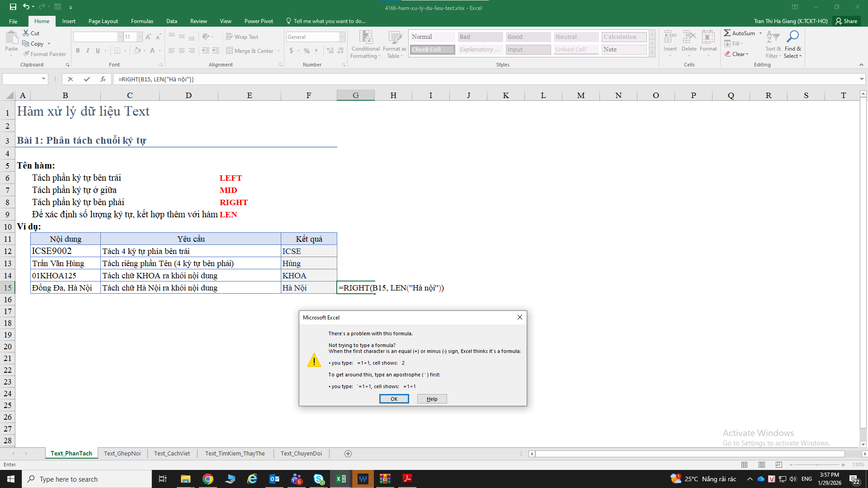Switch to Text_GhepNoi sheet tab

[122, 453]
